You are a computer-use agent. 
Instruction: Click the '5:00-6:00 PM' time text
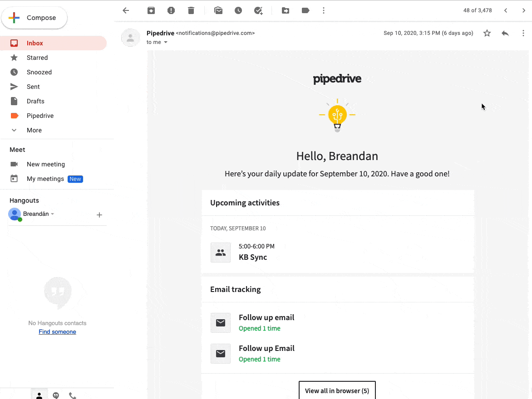pyautogui.click(x=256, y=247)
